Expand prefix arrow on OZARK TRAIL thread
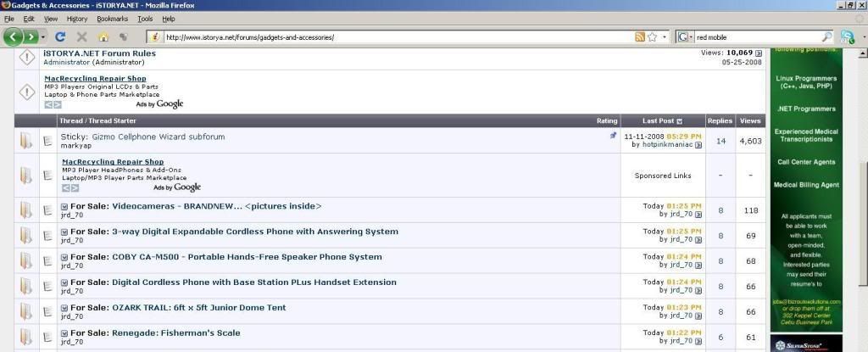868x352 pixels. 64,308
